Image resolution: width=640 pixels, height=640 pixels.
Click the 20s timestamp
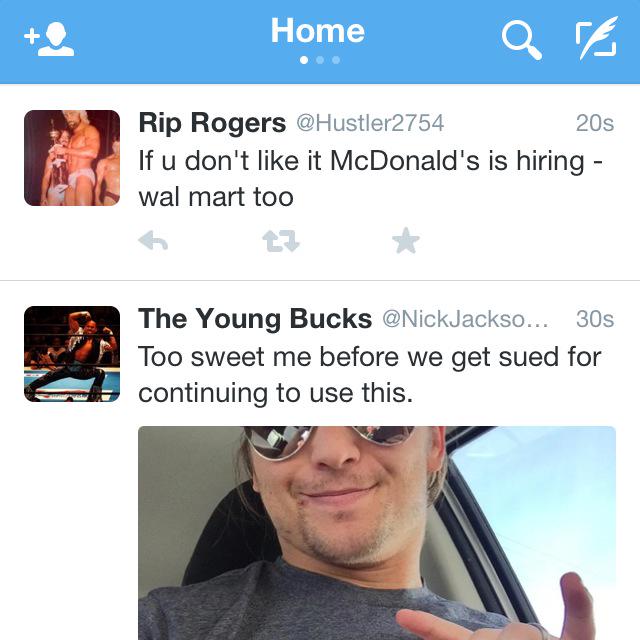tap(594, 123)
